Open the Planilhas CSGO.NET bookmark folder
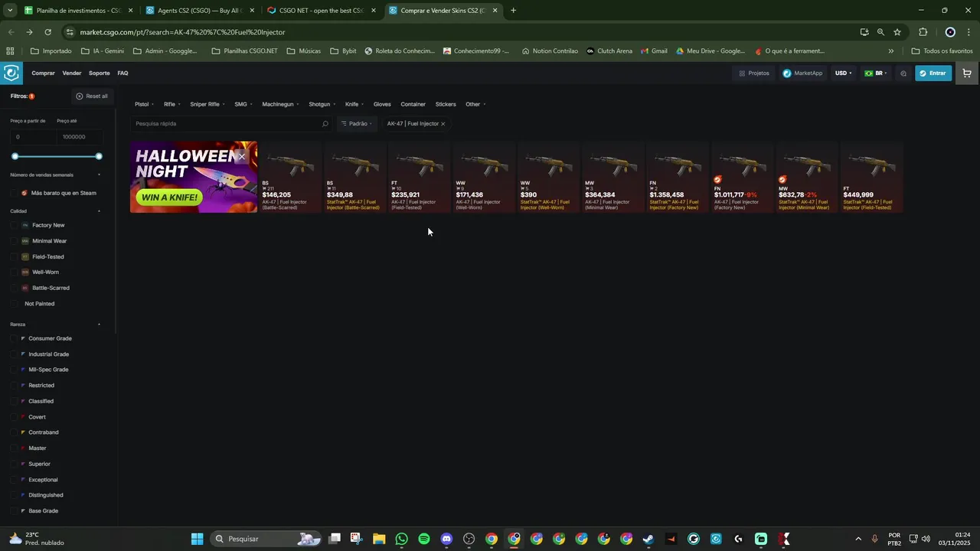Image resolution: width=980 pixels, height=551 pixels. (x=244, y=51)
